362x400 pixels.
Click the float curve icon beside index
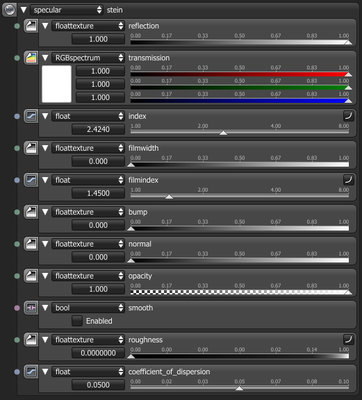(x=31, y=116)
